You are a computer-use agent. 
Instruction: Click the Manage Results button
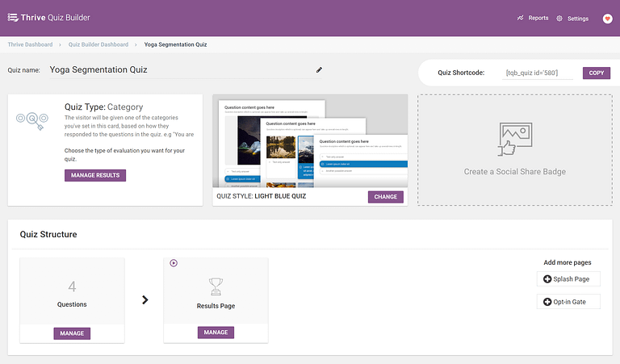click(x=95, y=175)
